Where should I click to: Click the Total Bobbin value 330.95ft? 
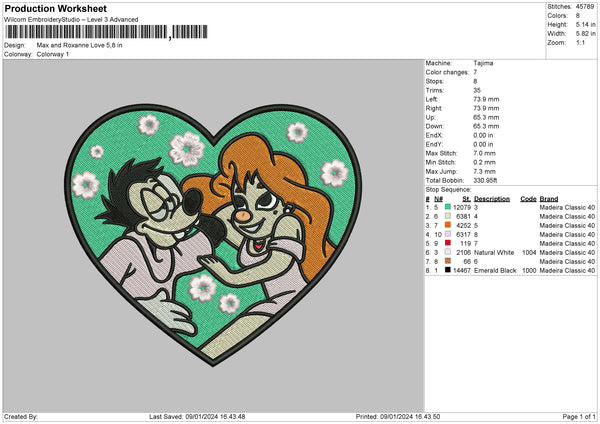coord(485,180)
